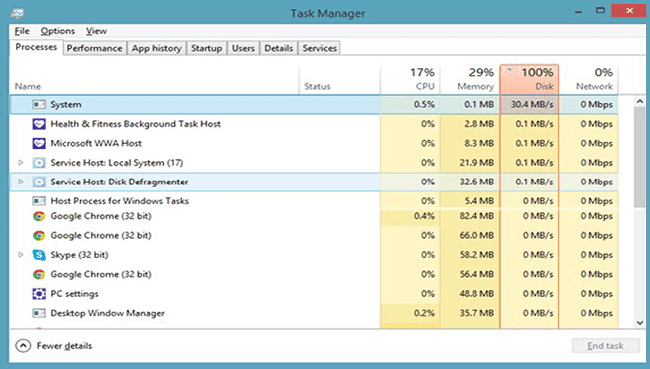Click the Host Process for Windows Tasks icon
The image size is (650, 369).
click(39, 201)
